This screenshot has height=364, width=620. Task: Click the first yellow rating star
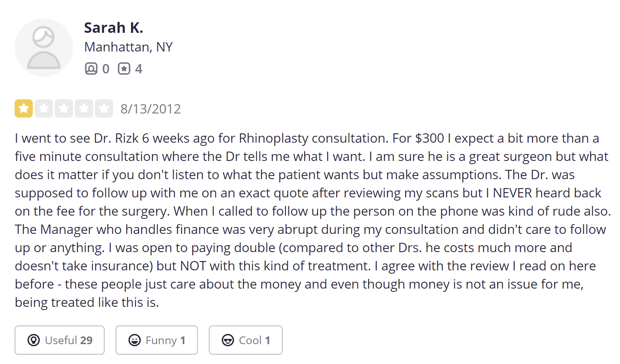click(x=24, y=108)
